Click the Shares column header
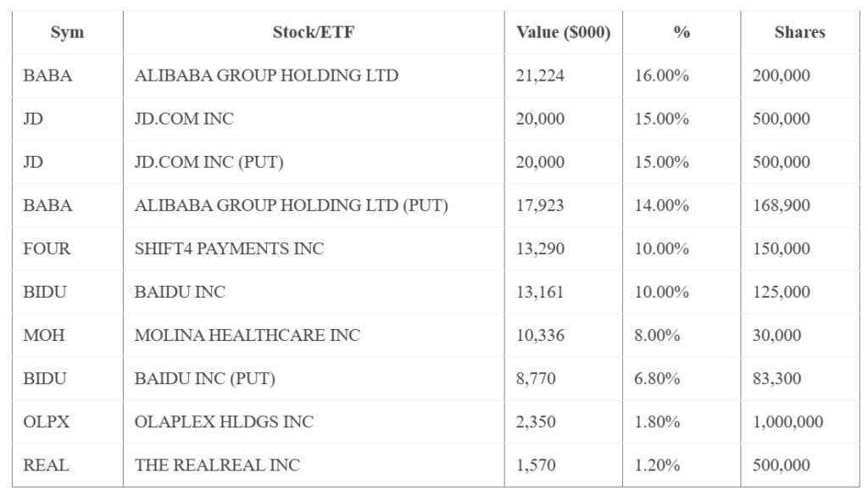The image size is (868, 496). tap(798, 32)
